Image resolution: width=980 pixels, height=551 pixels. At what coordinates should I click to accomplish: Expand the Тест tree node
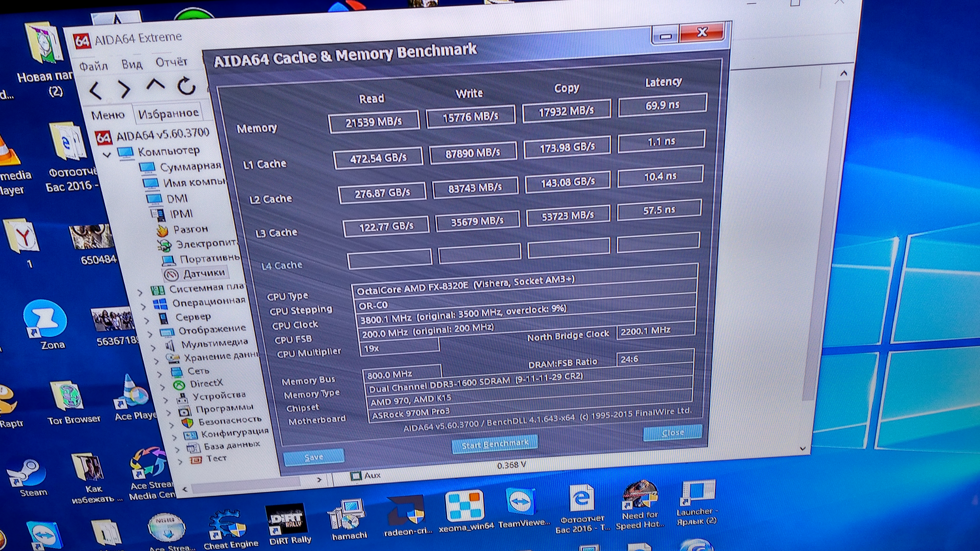point(180,462)
